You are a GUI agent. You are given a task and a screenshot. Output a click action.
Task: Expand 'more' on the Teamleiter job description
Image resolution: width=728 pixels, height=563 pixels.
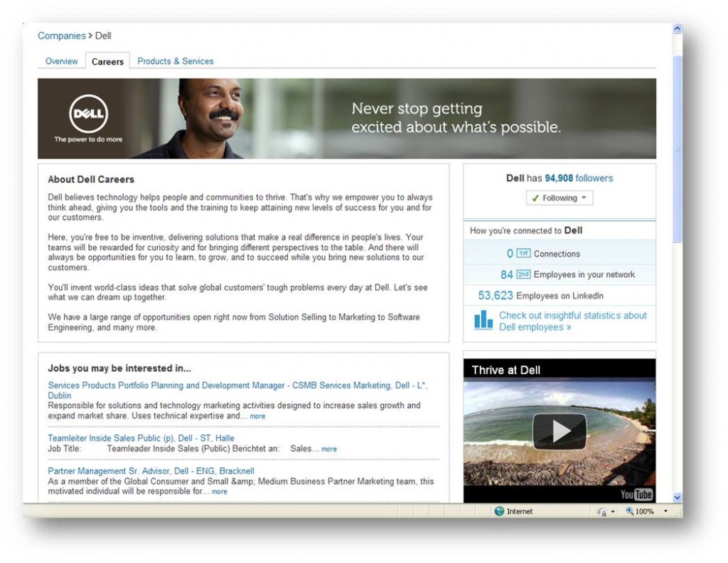click(328, 449)
